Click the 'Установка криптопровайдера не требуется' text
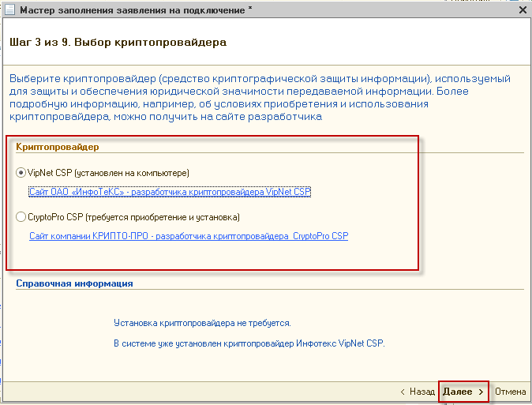This screenshot has width=532, height=405. point(202,323)
